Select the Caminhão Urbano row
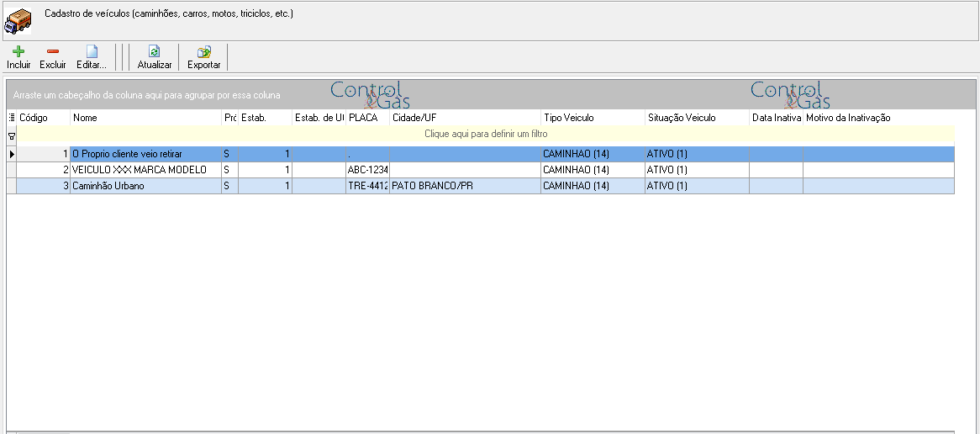Viewport: 980px width, 434px height. tap(481, 186)
